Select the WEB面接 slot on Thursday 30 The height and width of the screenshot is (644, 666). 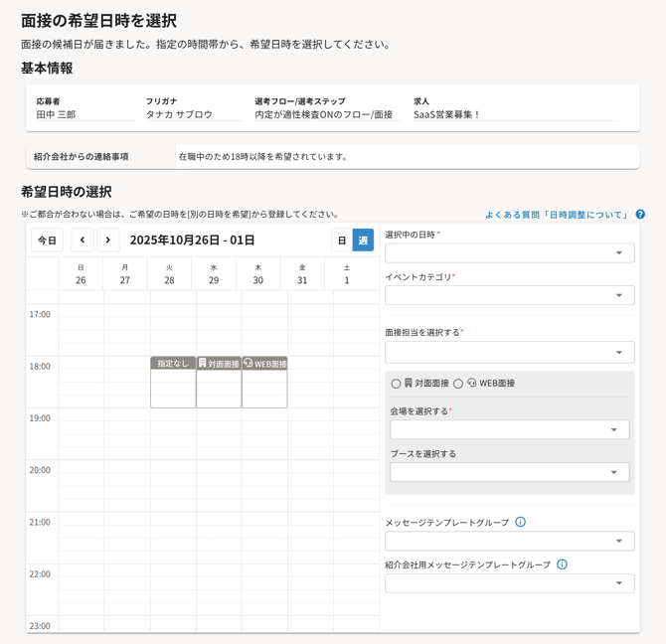[264, 382]
